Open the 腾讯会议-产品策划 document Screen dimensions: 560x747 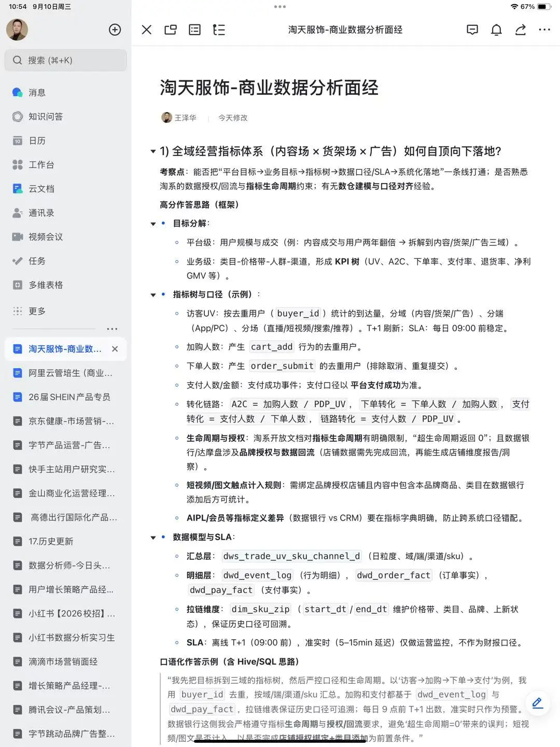tap(66, 710)
